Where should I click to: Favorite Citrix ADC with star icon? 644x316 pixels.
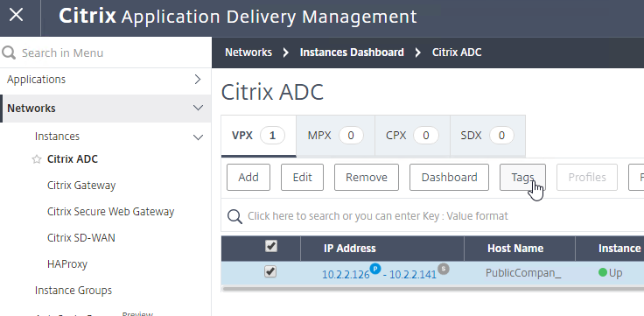[x=37, y=159]
